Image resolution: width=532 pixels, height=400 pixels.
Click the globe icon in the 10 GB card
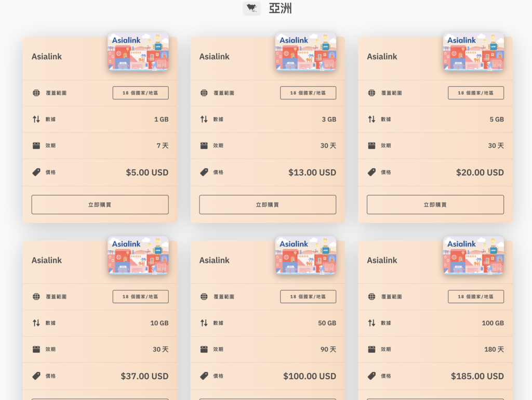click(x=36, y=296)
